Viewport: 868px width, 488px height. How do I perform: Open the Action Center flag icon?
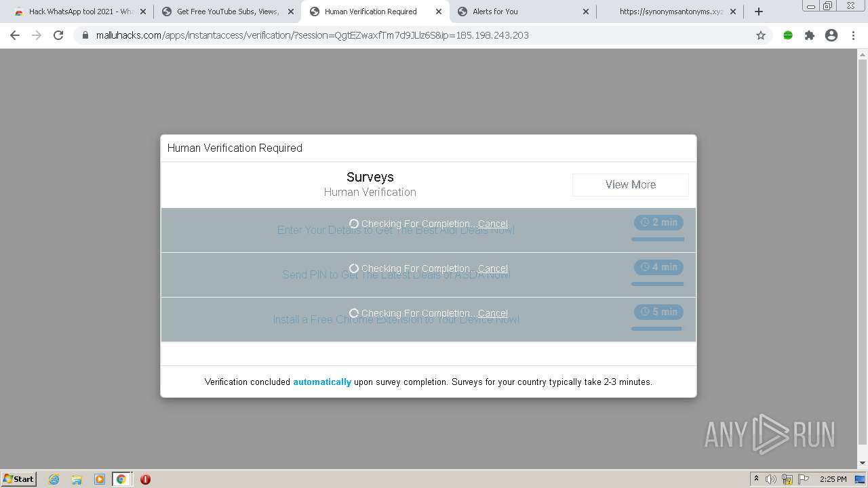pos(804,479)
